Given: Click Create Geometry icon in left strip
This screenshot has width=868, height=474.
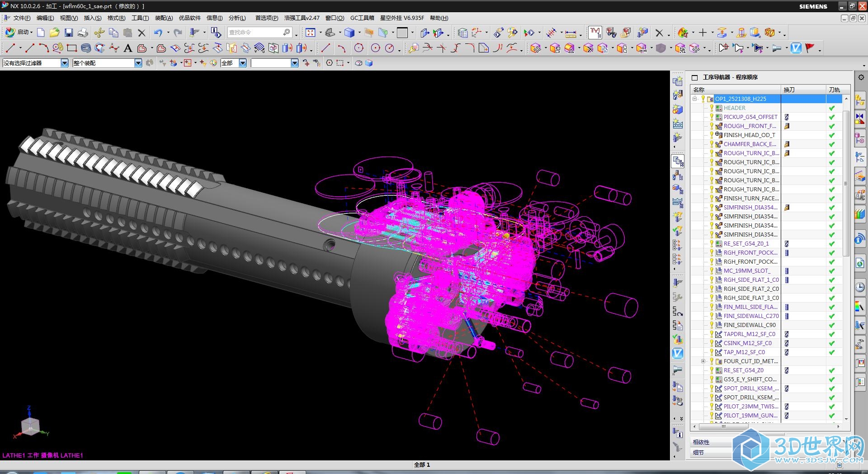Looking at the screenshot, I should pyautogui.click(x=677, y=109).
